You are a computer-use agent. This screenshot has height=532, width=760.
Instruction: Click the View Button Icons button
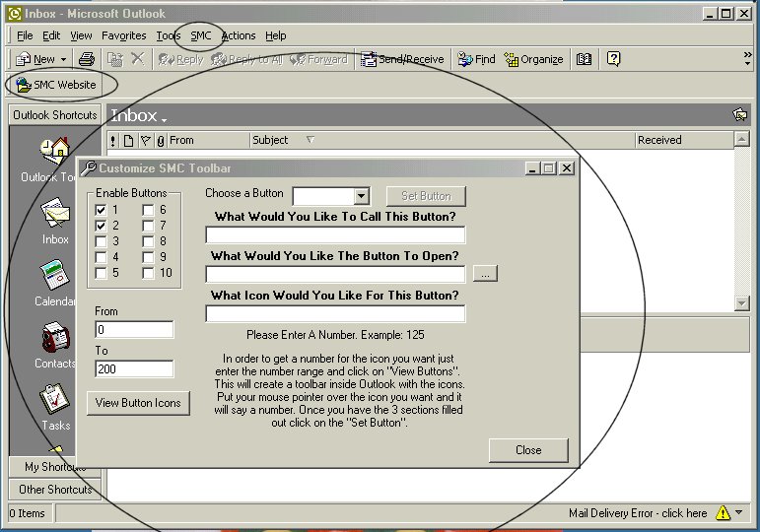(x=138, y=403)
